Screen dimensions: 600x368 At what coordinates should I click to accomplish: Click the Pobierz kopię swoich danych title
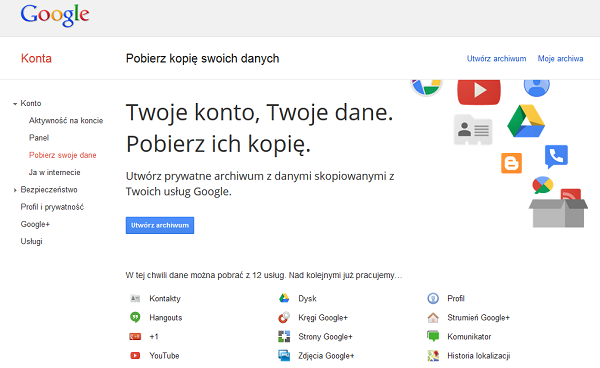coord(202,59)
